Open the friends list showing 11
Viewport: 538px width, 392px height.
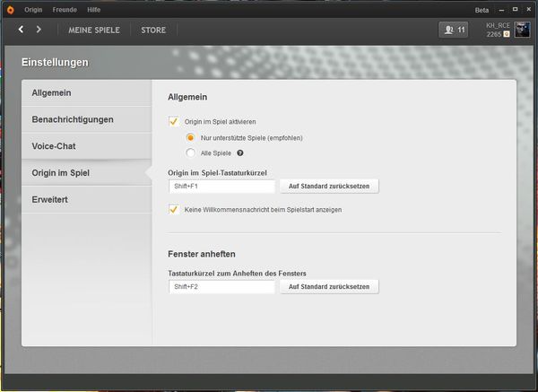453,30
